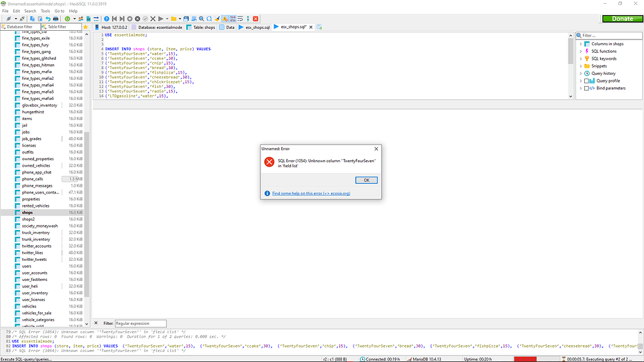
Task: Execute the current SQL query
Action: (160, 18)
